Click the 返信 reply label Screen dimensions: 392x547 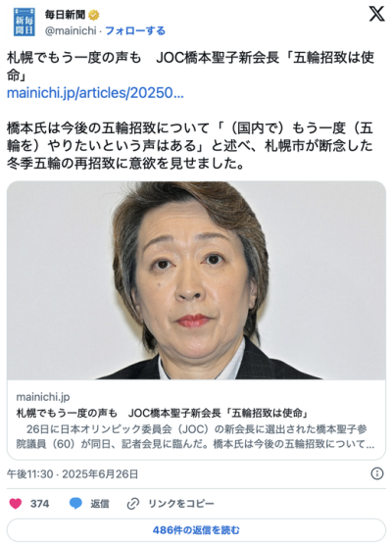(100, 504)
